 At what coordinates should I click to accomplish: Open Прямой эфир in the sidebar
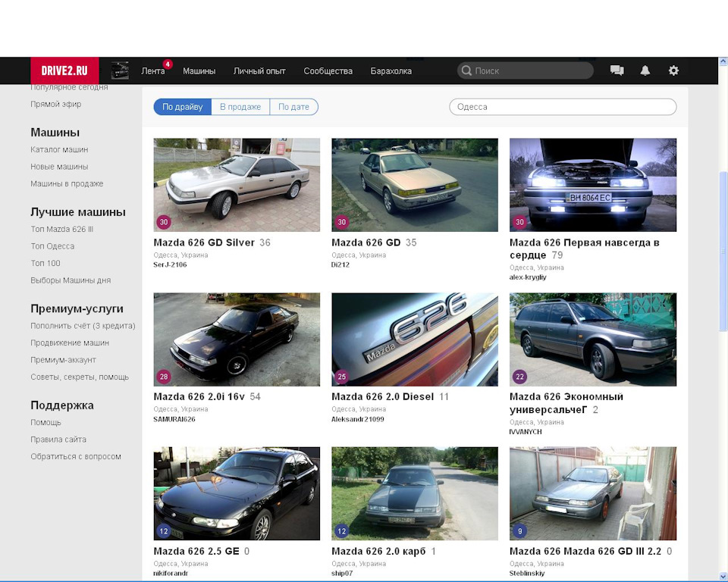(x=55, y=104)
